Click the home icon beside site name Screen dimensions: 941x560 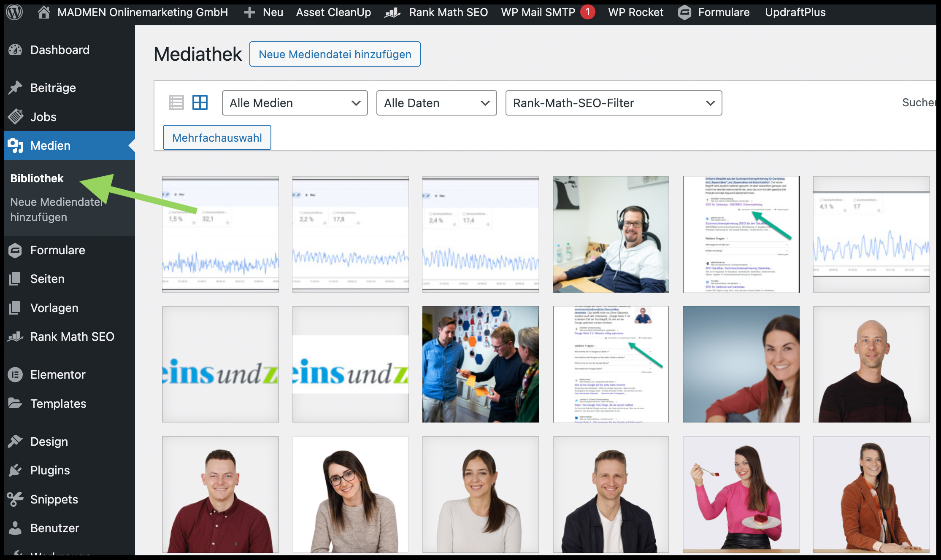[43, 12]
